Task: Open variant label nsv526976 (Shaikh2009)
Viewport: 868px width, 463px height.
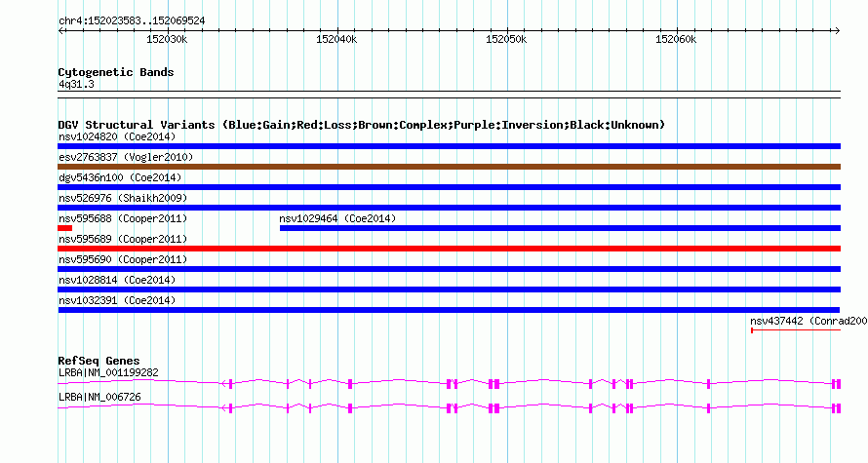Action: coord(123,198)
